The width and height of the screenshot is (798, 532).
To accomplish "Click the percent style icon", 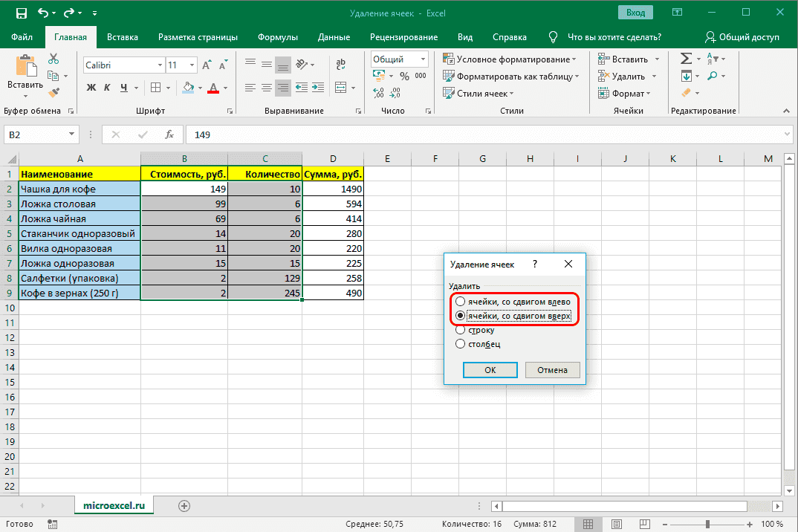I will (404, 76).
